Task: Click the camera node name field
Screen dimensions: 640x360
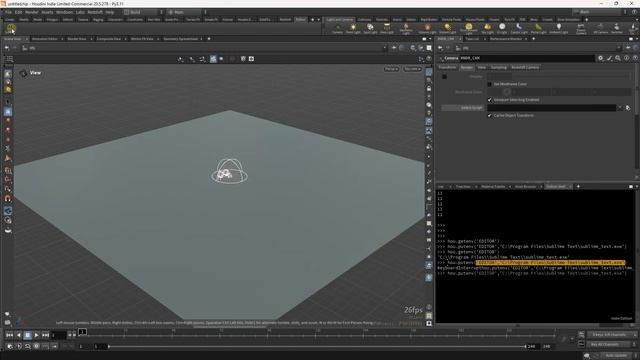Action: (x=527, y=58)
